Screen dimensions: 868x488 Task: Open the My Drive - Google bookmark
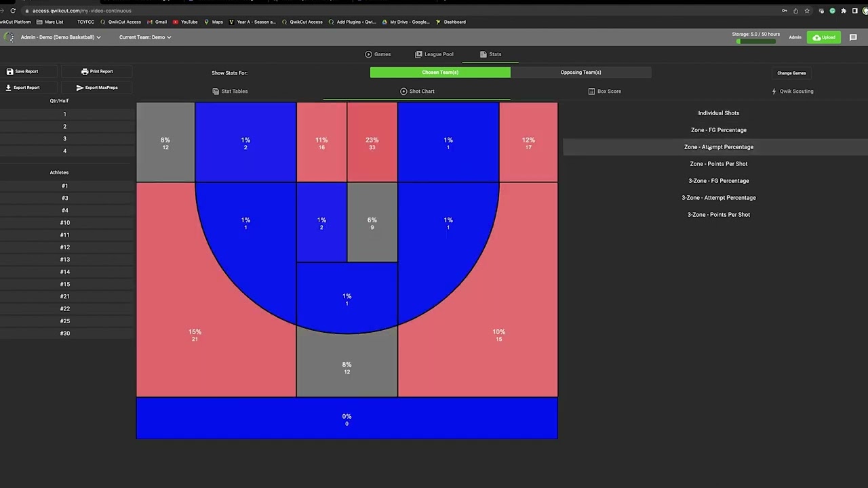pyautogui.click(x=406, y=22)
